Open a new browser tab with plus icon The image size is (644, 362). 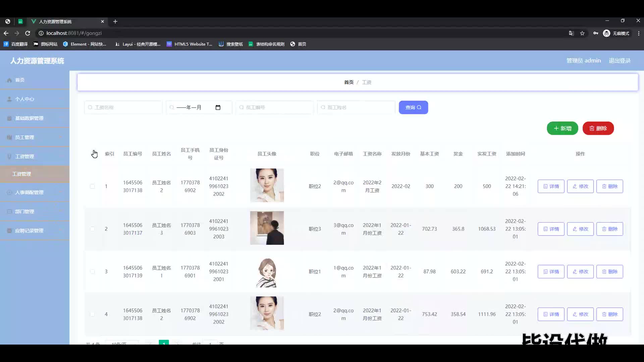click(x=115, y=21)
